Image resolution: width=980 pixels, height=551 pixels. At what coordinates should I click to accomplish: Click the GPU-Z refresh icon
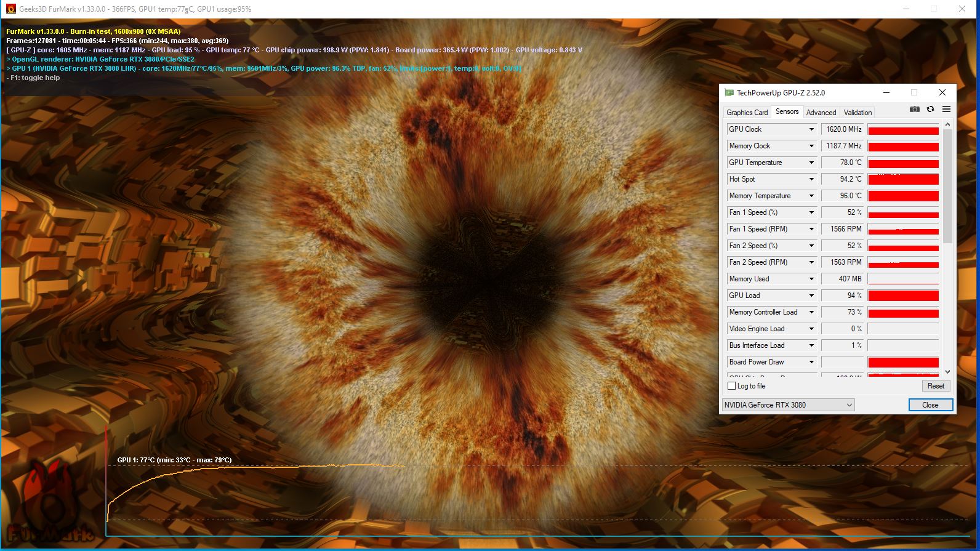tap(930, 109)
